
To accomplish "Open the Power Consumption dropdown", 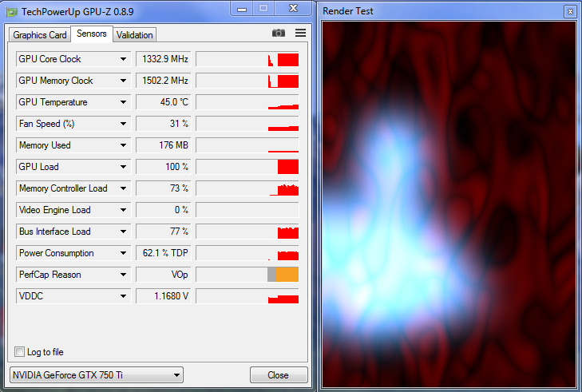I will [x=123, y=253].
